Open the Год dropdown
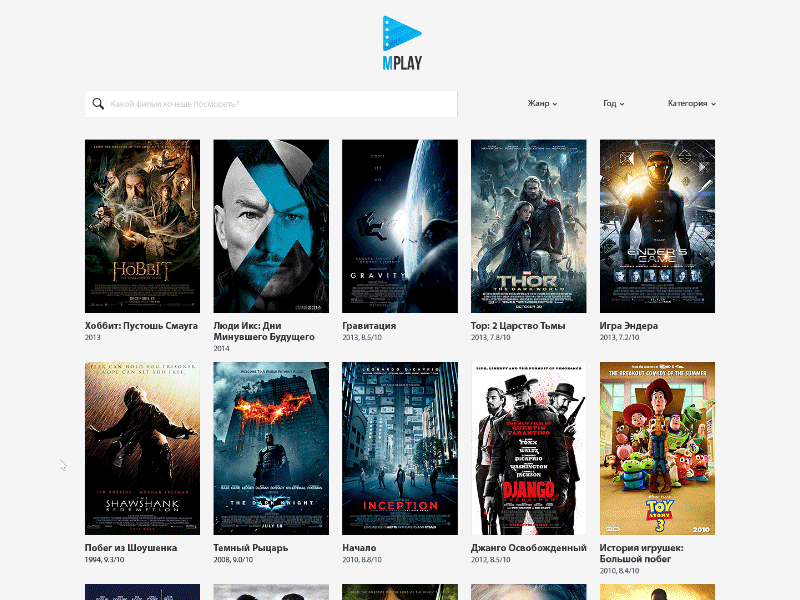This screenshot has width=800, height=600. coord(613,104)
